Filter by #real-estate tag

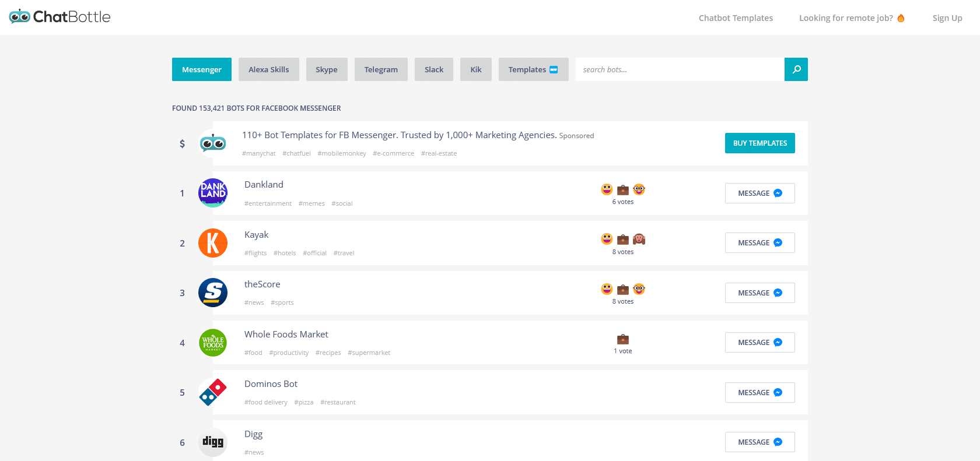(x=439, y=154)
